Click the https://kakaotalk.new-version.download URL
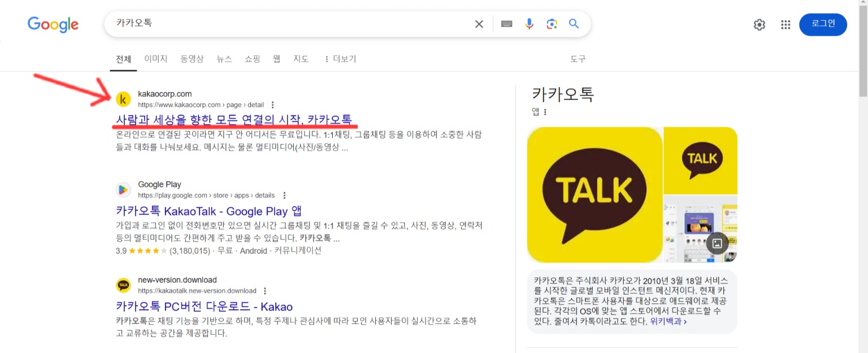Viewport: 868px width, 353px height. coord(197,291)
